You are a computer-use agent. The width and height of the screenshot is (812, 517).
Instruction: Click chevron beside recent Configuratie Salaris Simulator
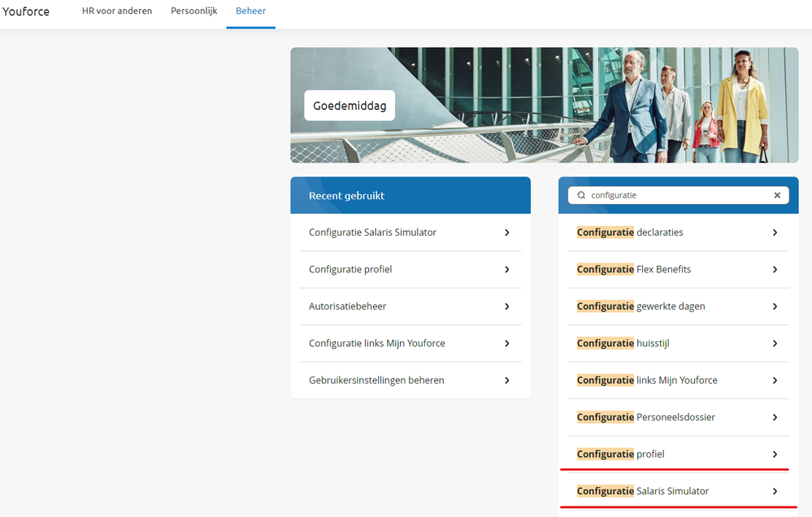coord(507,232)
